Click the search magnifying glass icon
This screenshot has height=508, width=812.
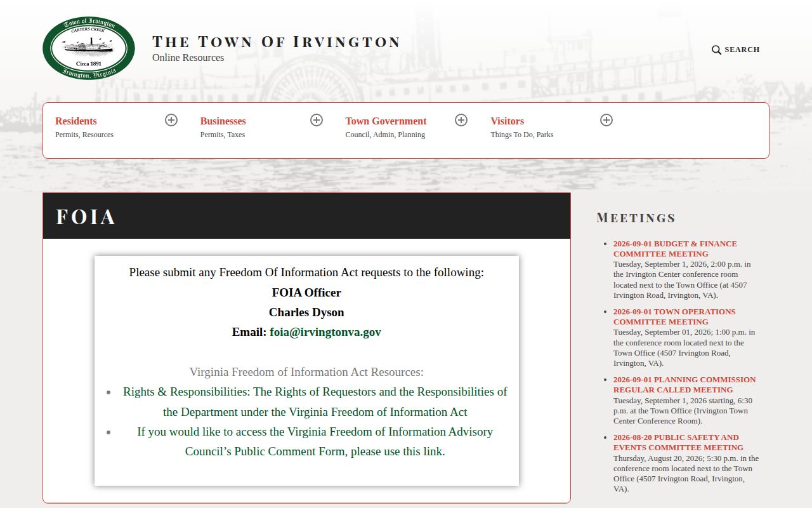(x=716, y=50)
